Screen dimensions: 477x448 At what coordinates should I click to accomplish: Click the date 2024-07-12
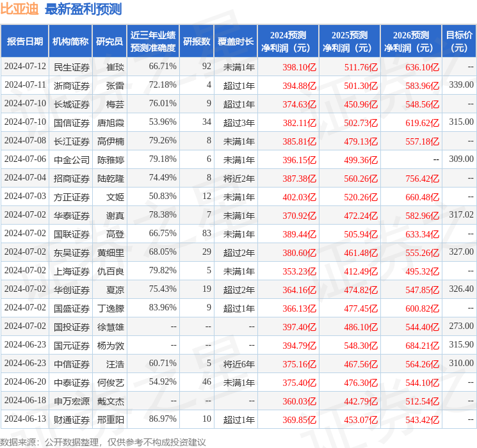coord(25,66)
